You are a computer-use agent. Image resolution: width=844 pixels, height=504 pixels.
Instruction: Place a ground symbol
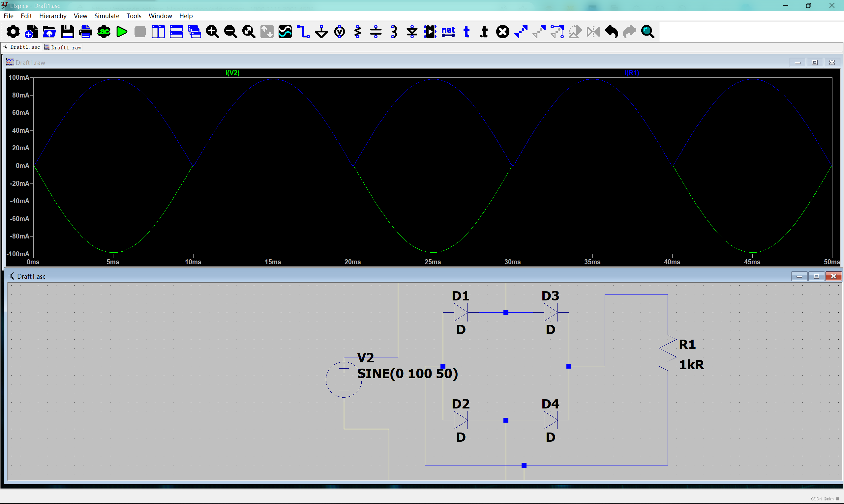click(x=321, y=32)
